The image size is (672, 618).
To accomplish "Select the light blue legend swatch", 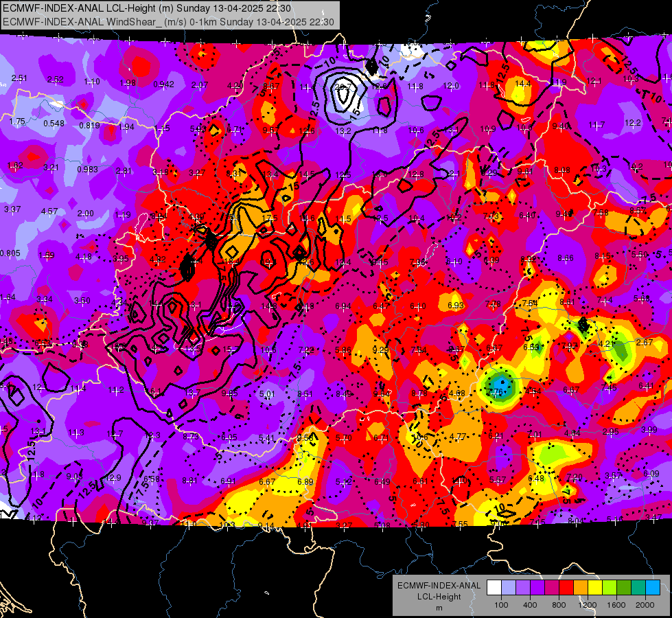I will tap(653, 588).
